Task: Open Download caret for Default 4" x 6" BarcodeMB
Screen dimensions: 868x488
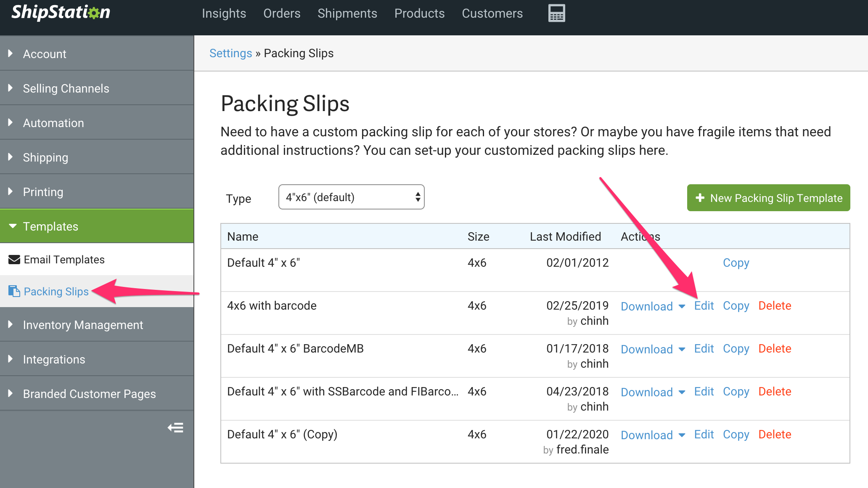Action: click(682, 349)
